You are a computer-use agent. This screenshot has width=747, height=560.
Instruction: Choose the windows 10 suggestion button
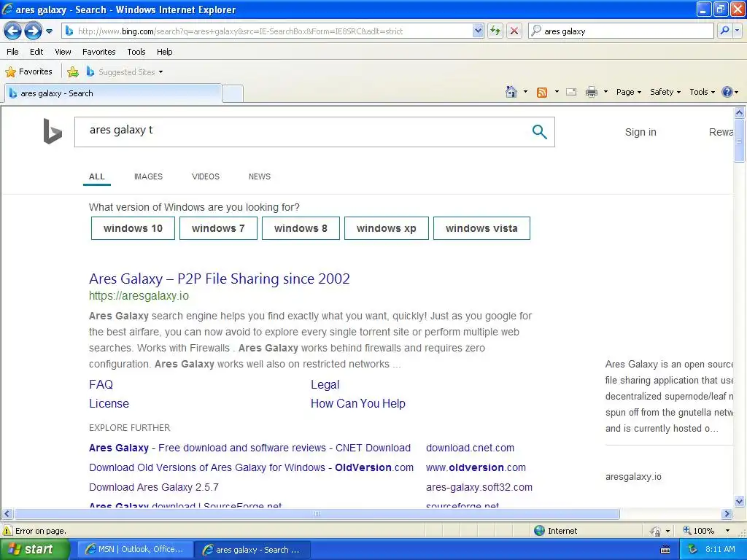click(133, 228)
